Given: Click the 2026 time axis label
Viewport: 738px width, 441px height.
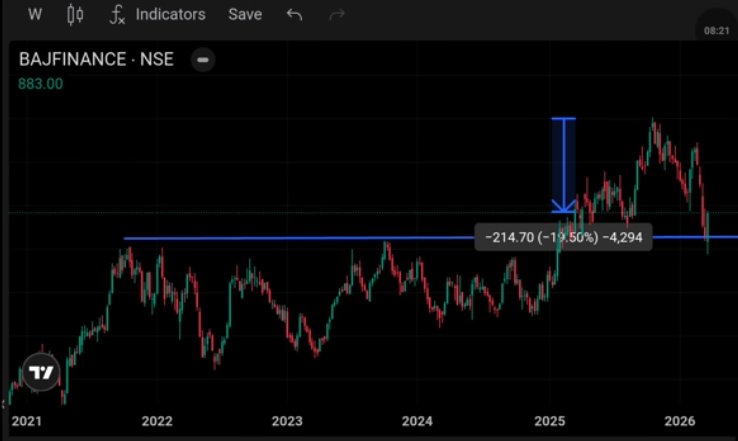Looking at the screenshot, I should click(x=680, y=421).
